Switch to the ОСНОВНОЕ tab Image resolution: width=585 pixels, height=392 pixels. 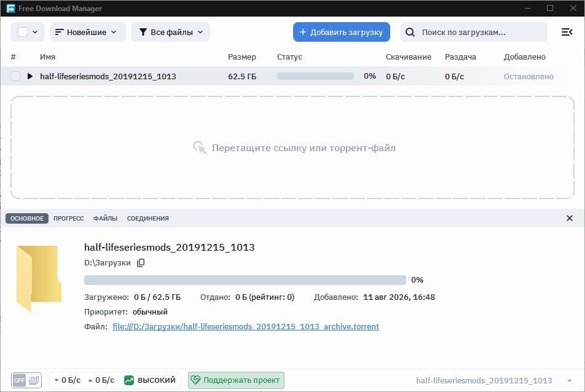coord(27,218)
